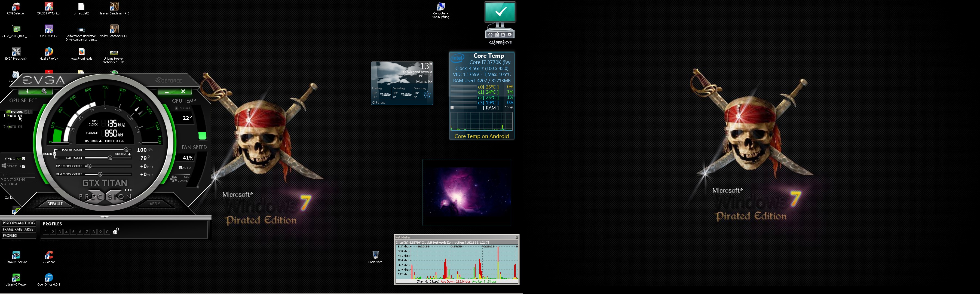Select the EVGA Precision X desktop shortcut
The image size is (980, 294).
(16, 54)
